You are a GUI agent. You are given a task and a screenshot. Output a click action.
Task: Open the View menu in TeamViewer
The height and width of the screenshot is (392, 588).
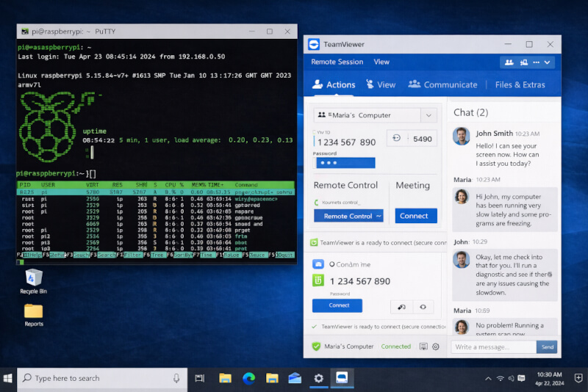[x=381, y=62]
